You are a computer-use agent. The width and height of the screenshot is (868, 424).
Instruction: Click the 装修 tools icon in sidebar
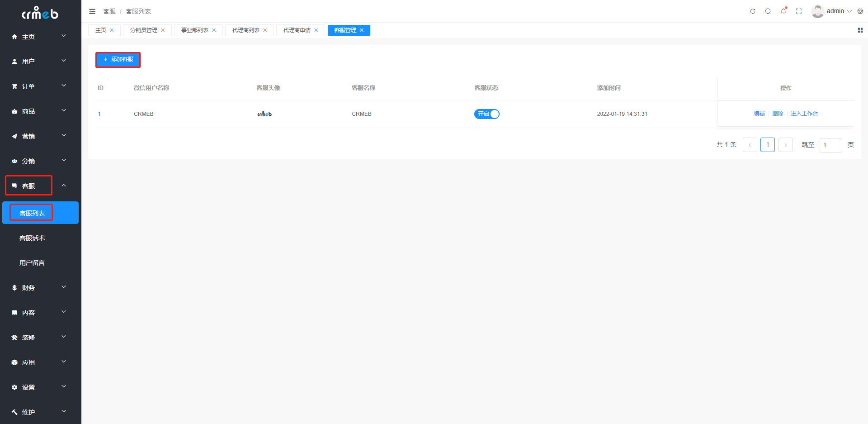tap(14, 338)
